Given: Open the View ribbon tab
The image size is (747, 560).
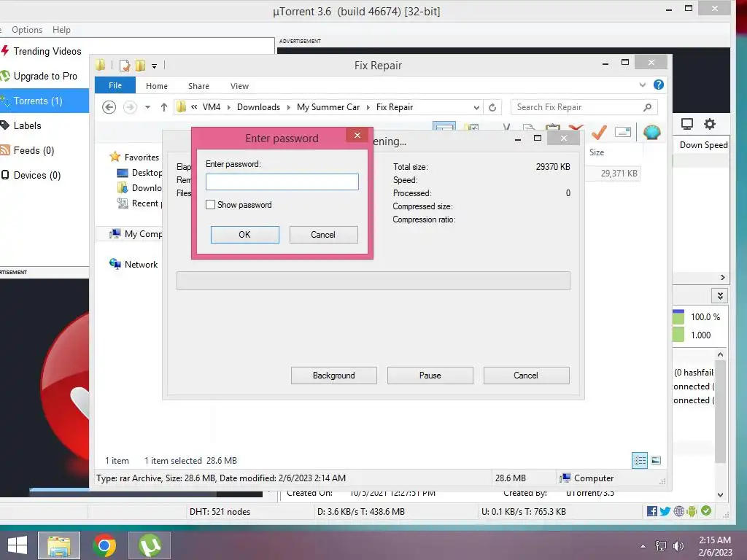Looking at the screenshot, I should click(239, 86).
